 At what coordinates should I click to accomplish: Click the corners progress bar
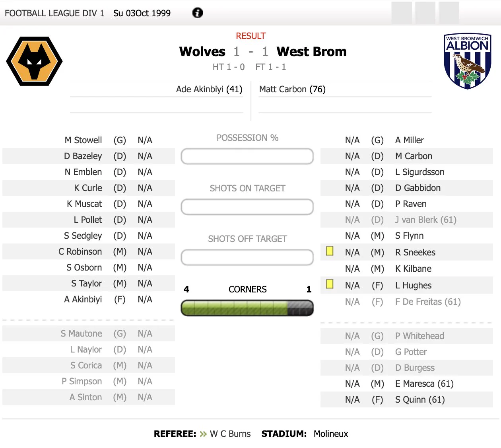pos(247,308)
